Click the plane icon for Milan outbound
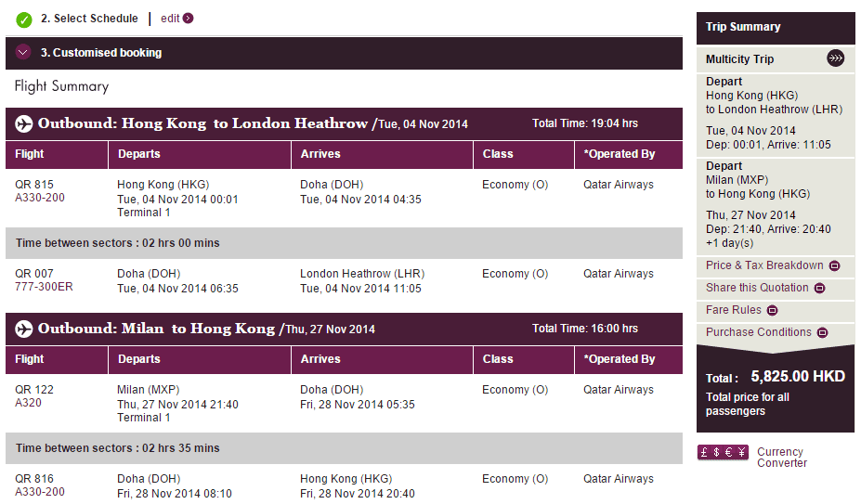The image size is (861, 504). pos(22,329)
